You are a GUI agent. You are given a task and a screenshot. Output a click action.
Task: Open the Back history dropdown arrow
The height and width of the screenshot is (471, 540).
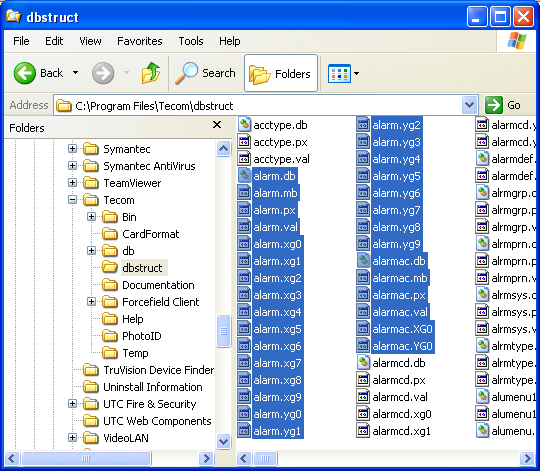coord(75,73)
